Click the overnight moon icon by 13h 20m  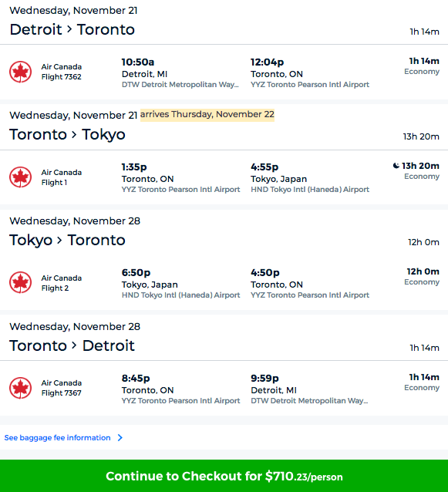[396, 166]
